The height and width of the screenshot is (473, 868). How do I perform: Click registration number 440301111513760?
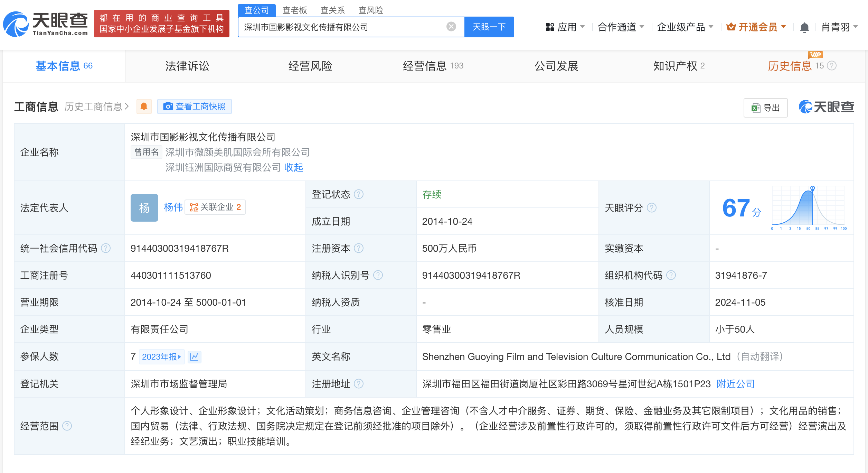[x=171, y=275]
